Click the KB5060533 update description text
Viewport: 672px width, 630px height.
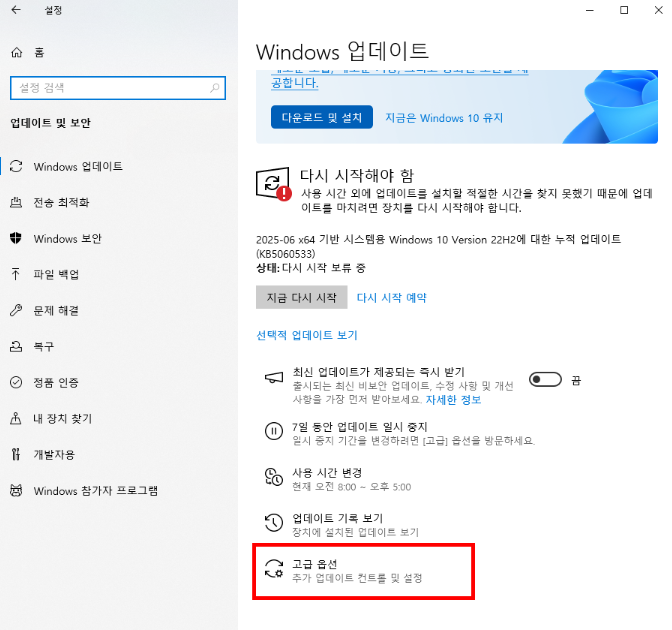(x=438, y=246)
